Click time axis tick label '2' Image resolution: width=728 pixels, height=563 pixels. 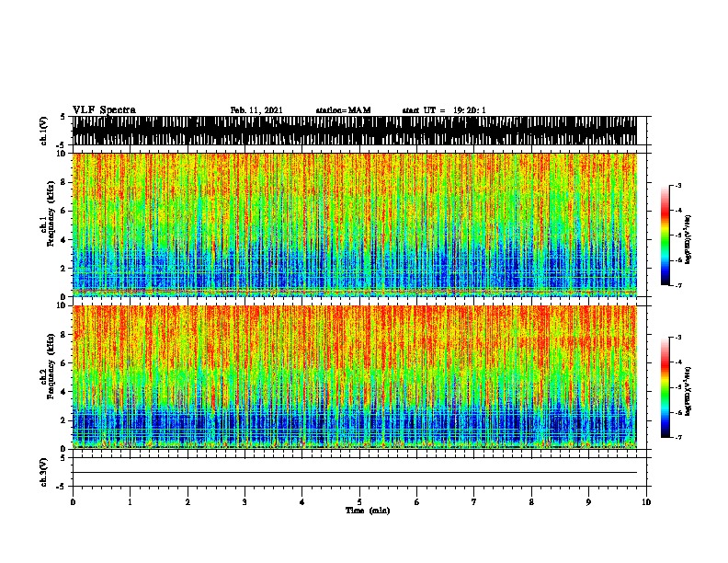(188, 502)
